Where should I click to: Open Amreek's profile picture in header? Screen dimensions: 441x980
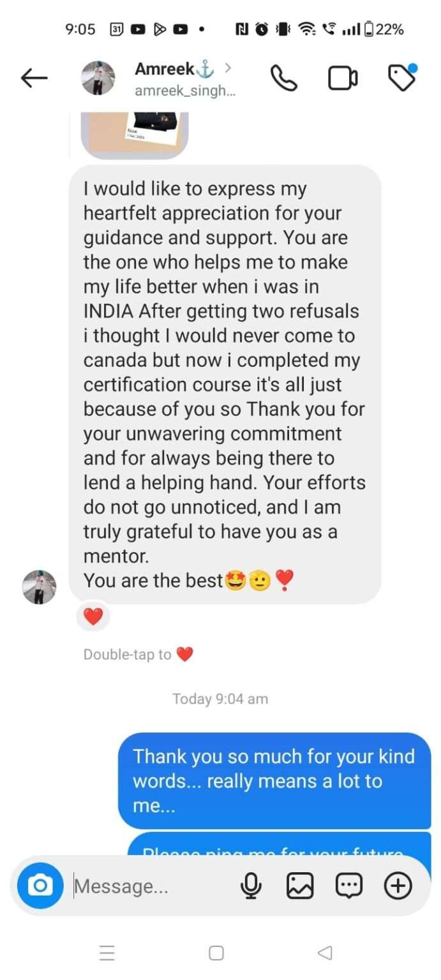[98, 78]
